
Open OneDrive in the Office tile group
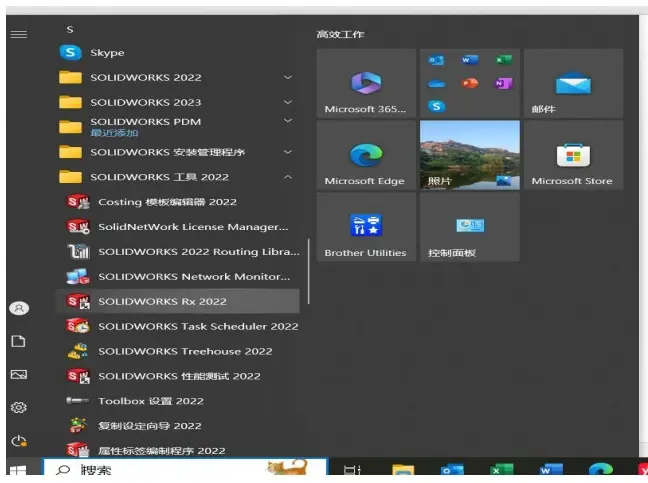coord(436,83)
